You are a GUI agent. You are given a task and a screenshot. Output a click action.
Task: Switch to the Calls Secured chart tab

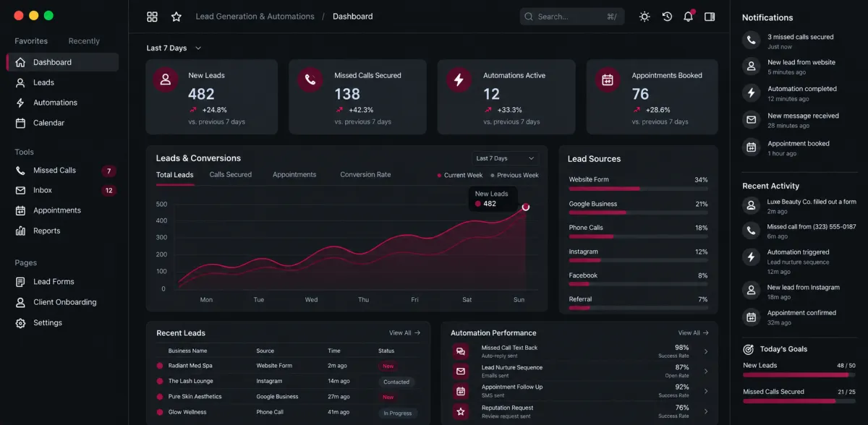[x=231, y=174]
